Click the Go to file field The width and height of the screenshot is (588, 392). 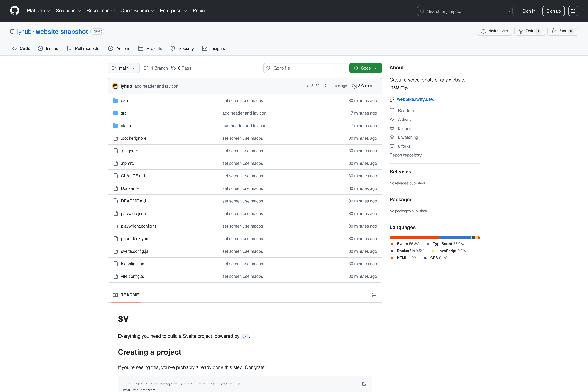[305, 68]
